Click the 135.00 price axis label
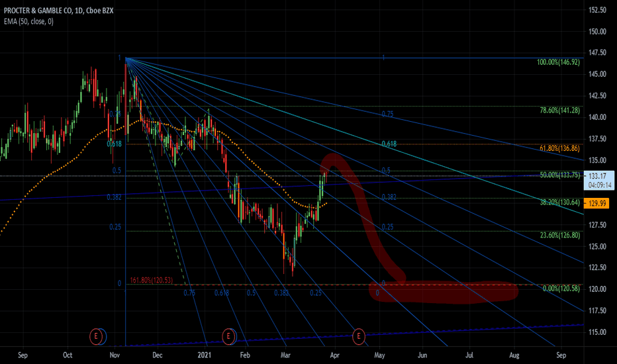The height and width of the screenshot is (364, 617). (597, 160)
